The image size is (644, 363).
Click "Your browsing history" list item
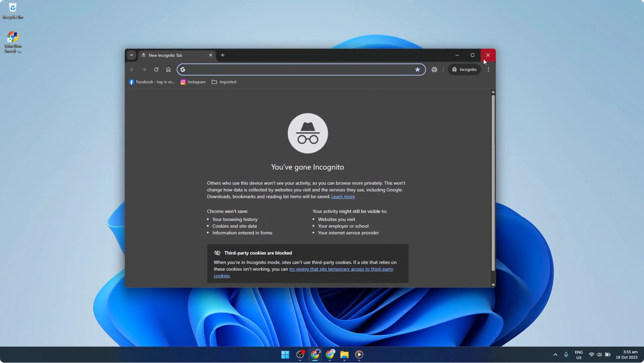235,220
